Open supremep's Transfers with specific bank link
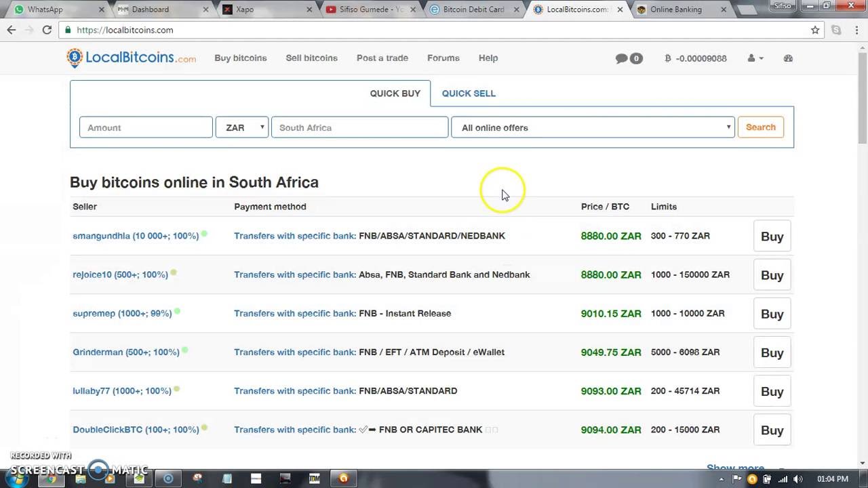This screenshot has width=868, height=488. [x=295, y=313]
